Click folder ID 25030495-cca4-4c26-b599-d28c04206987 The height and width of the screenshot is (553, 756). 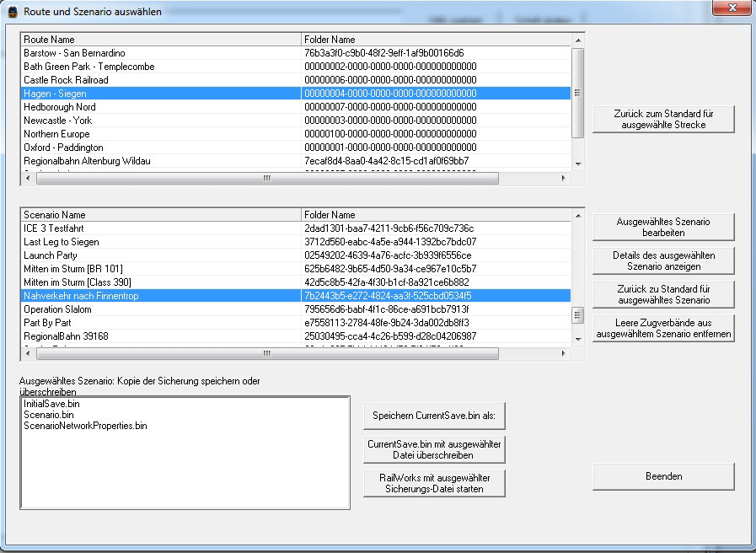[390, 336]
